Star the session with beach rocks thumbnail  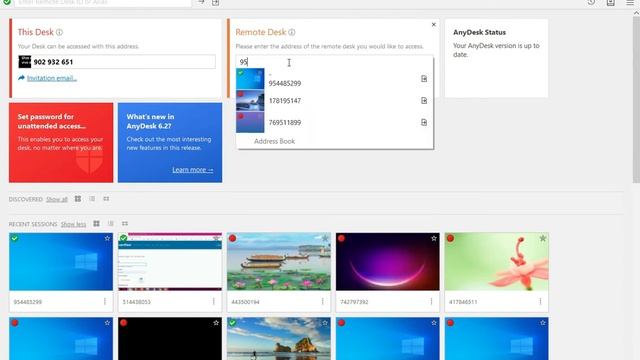click(325, 323)
